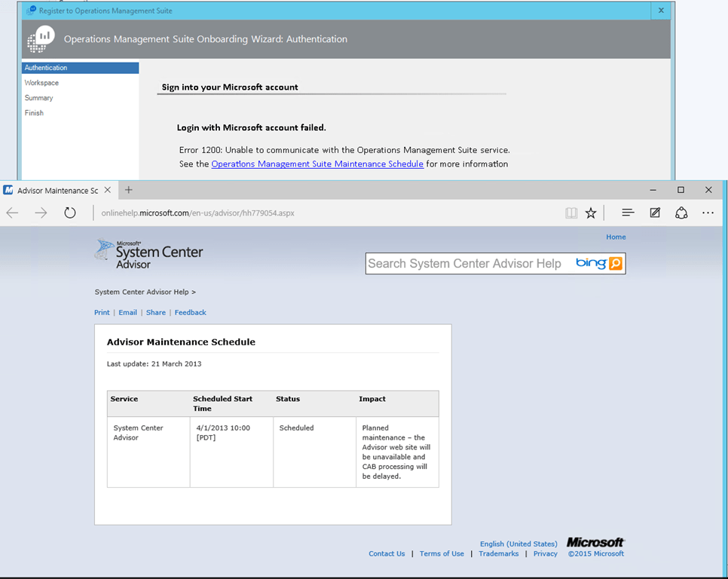Screen dimensions: 728x579
Task: Click the Feedback link
Action: (x=191, y=312)
